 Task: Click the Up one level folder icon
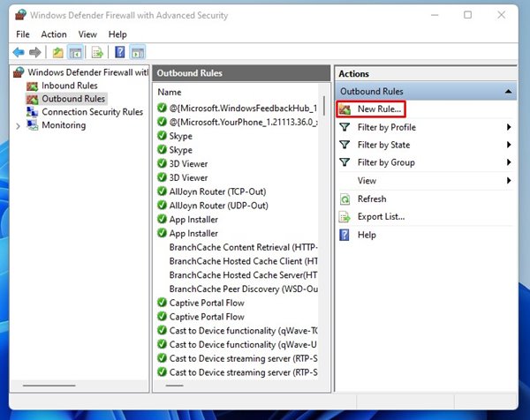tap(57, 52)
